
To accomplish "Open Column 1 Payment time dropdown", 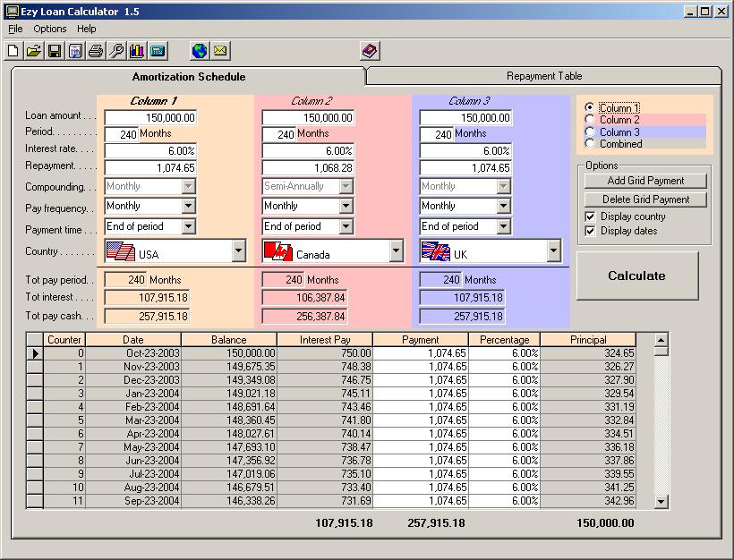I will click(188, 226).
